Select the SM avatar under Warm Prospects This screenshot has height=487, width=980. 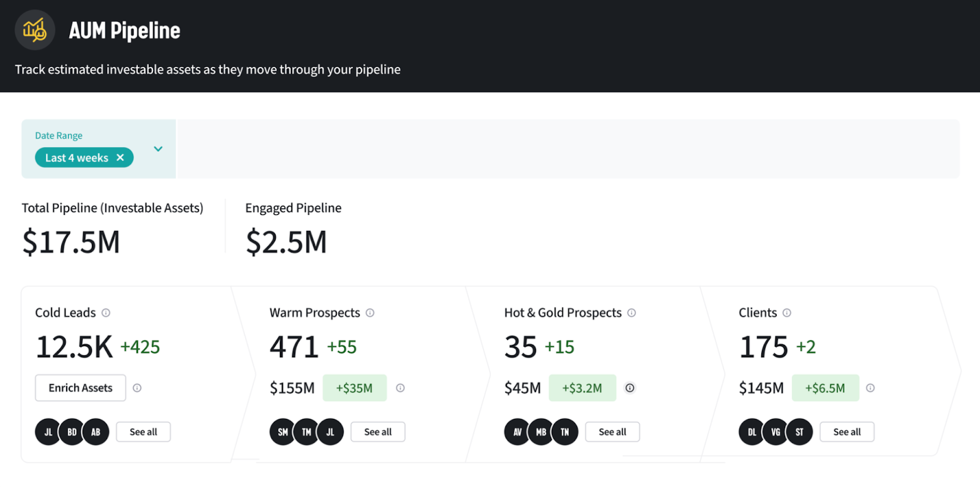point(282,432)
